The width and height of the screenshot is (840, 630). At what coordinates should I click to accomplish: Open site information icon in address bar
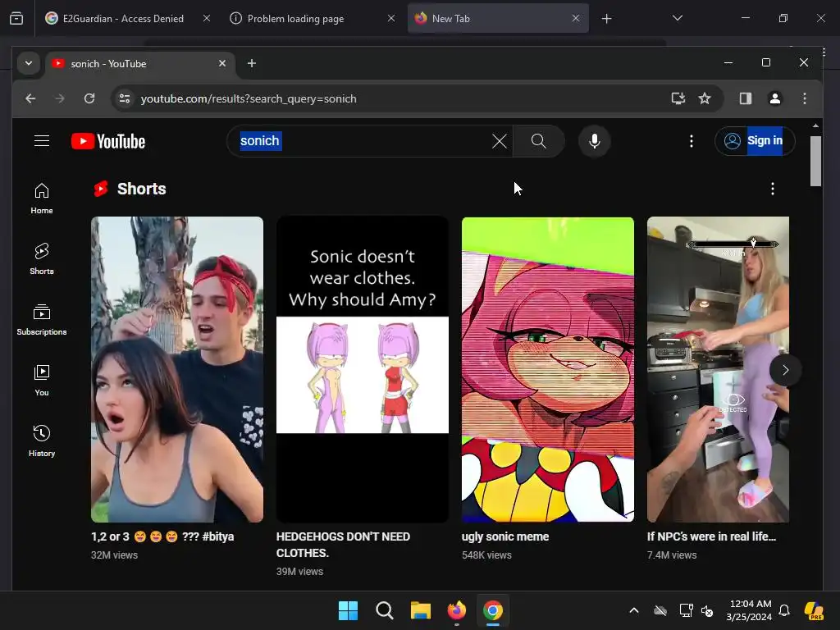click(125, 98)
